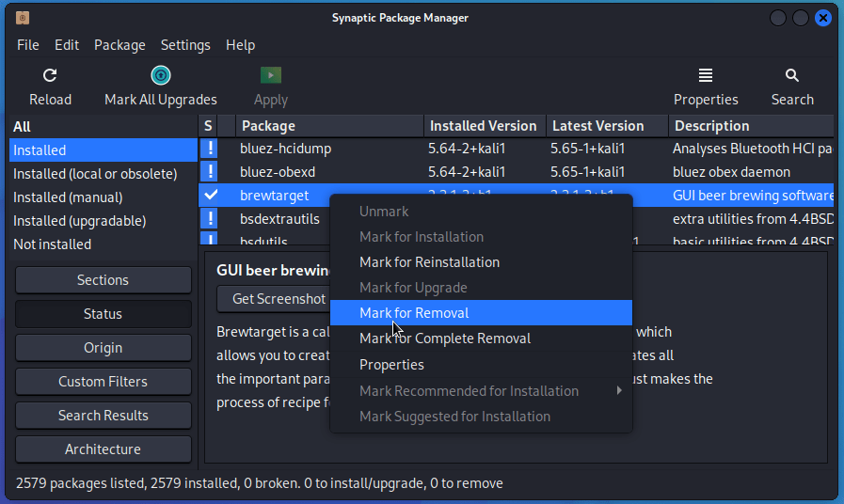Toggle the brewtarget status checkbox

click(x=210, y=196)
